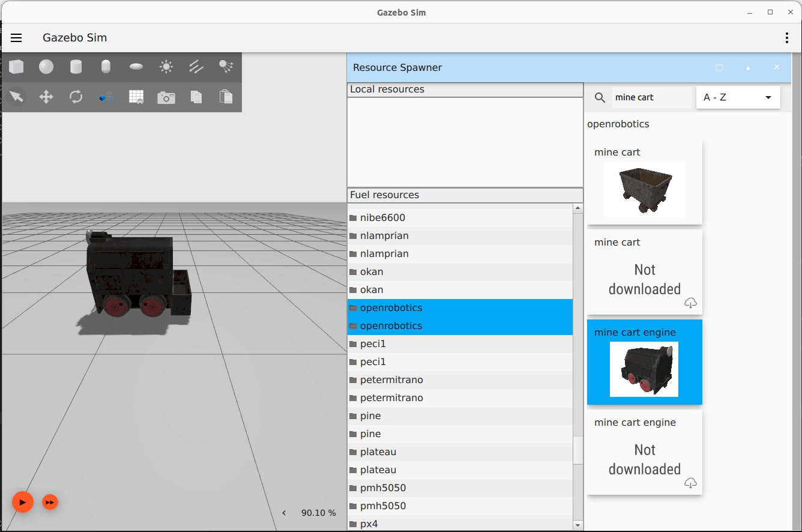Screen dimensions: 802x532
Task: Take a screenshot with the camera icon
Action: (166, 97)
